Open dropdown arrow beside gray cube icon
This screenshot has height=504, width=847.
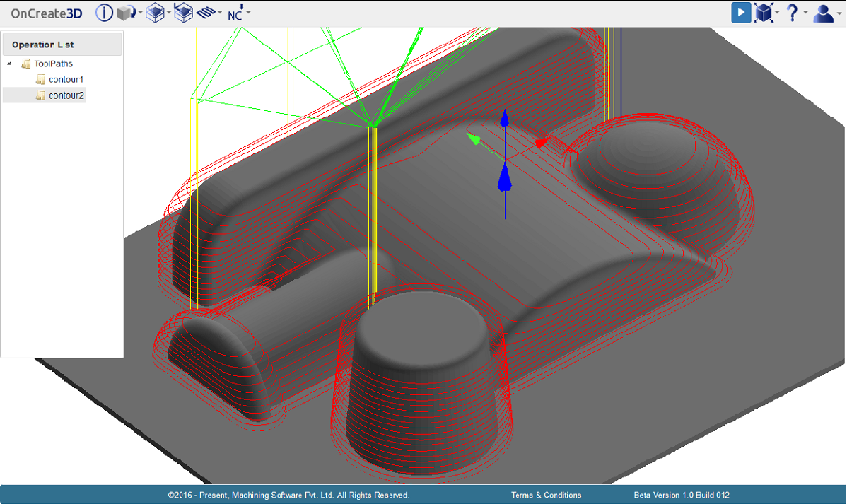[140, 13]
